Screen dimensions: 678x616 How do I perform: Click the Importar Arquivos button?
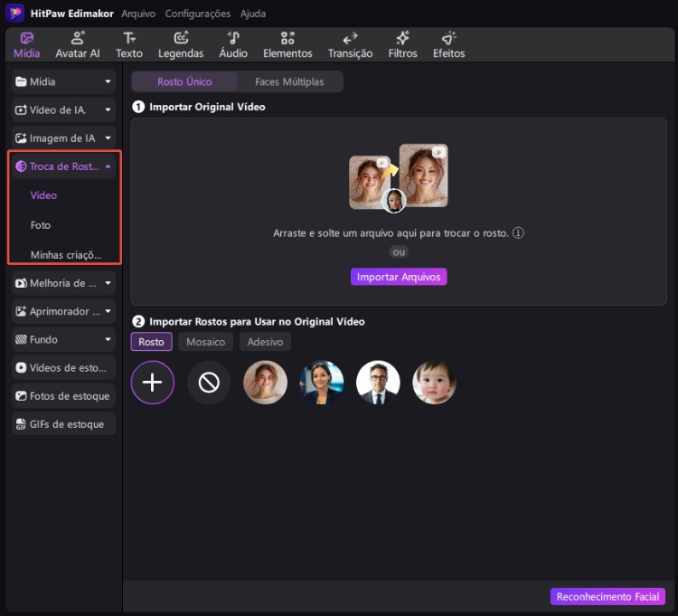click(x=399, y=277)
